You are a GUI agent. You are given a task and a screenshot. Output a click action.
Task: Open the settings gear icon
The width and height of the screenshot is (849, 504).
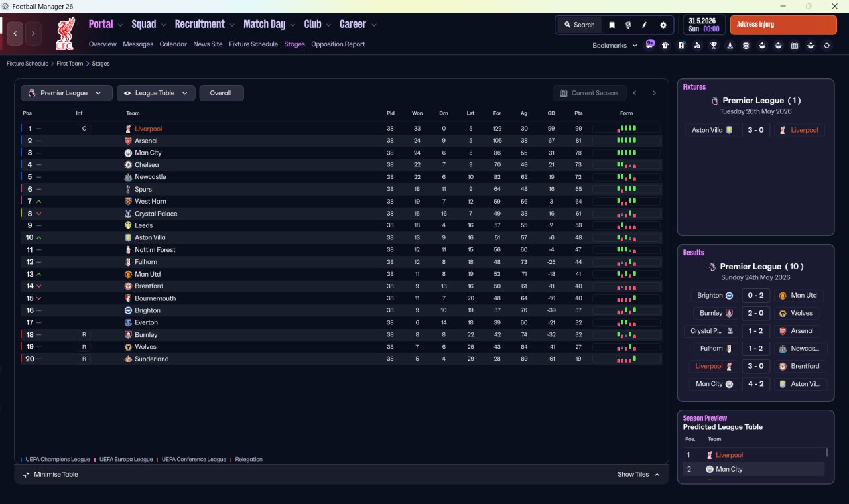pyautogui.click(x=663, y=25)
